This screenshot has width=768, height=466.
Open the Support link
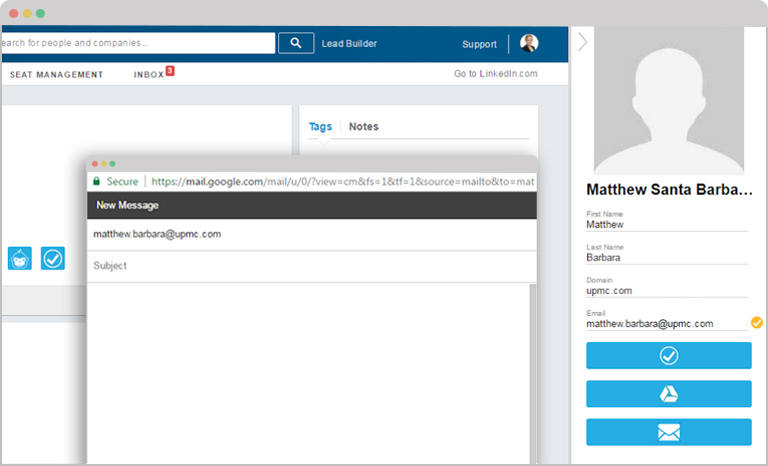pos(479,44)
